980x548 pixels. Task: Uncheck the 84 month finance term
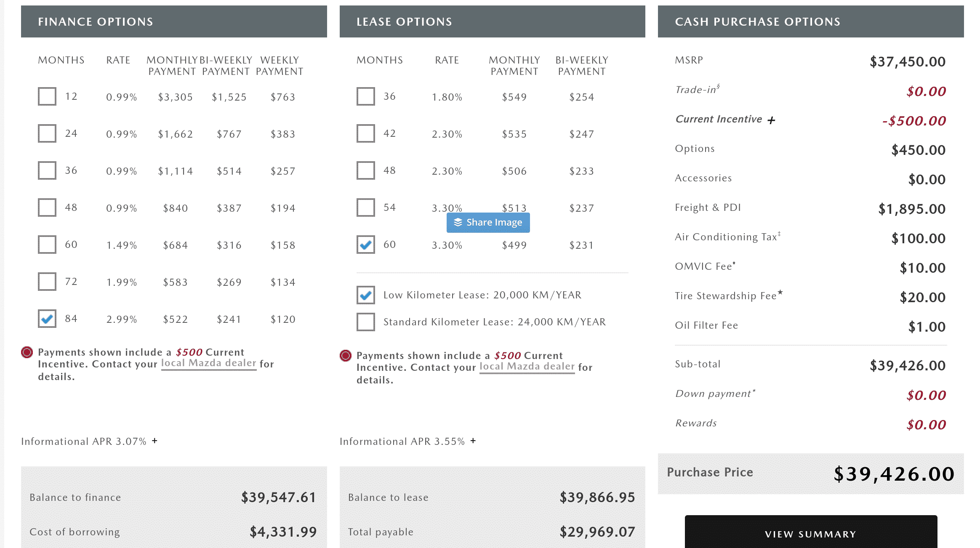click(47, 319)
